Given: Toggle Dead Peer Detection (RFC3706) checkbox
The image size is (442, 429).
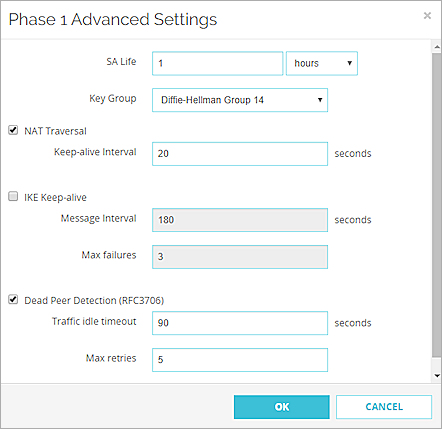Looking at the screenshot, I should 13,299.
